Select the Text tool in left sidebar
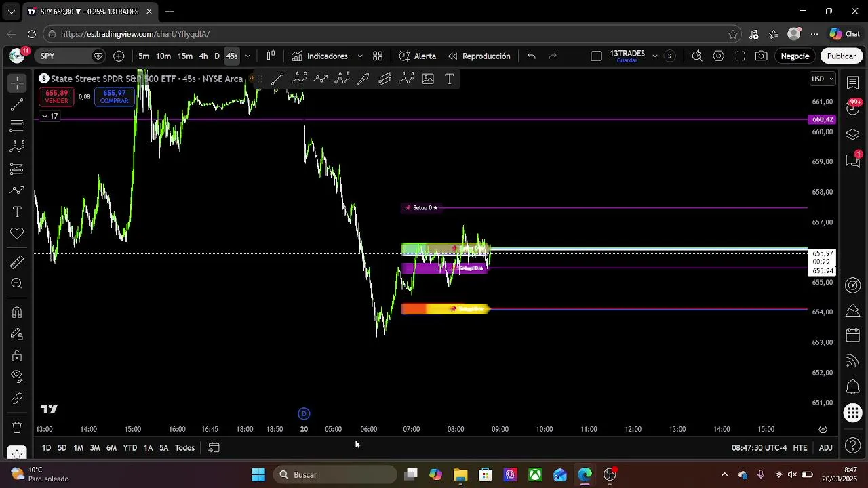 17,212
